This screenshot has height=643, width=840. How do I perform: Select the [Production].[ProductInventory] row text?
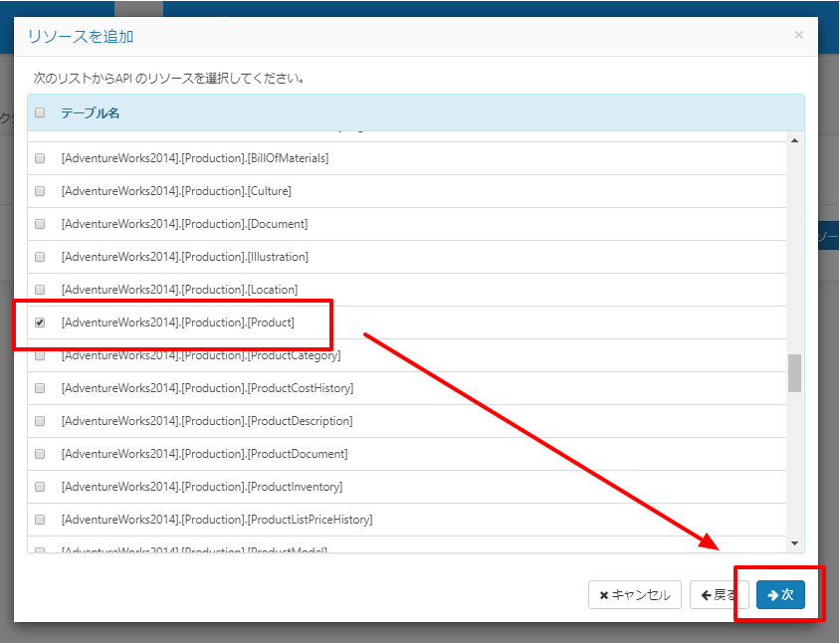[202, 487]
